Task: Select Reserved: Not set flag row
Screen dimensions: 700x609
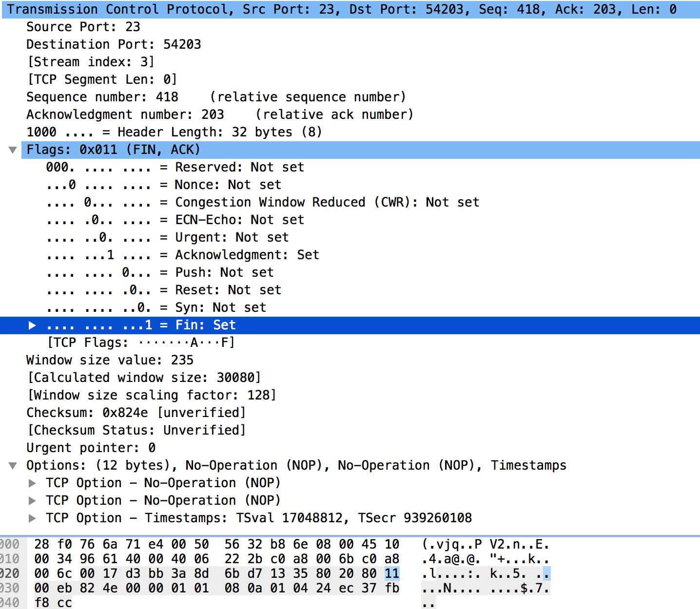Action: pos(175,167)
